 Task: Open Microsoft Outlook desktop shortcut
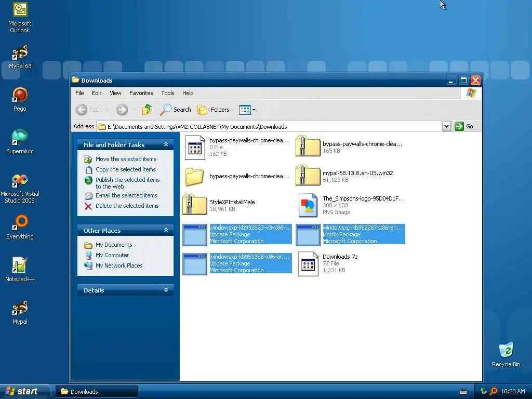[20, 17]
